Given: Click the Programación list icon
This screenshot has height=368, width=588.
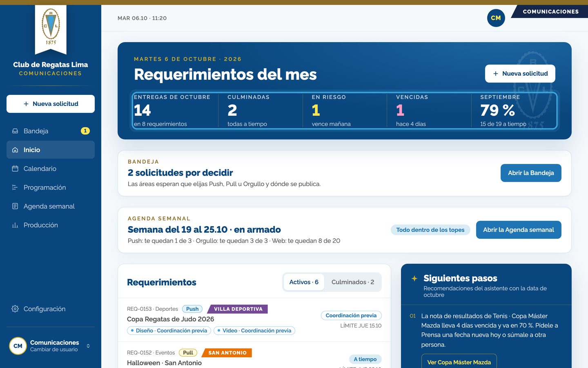Looking at the screenshot, I should [15, 187].
